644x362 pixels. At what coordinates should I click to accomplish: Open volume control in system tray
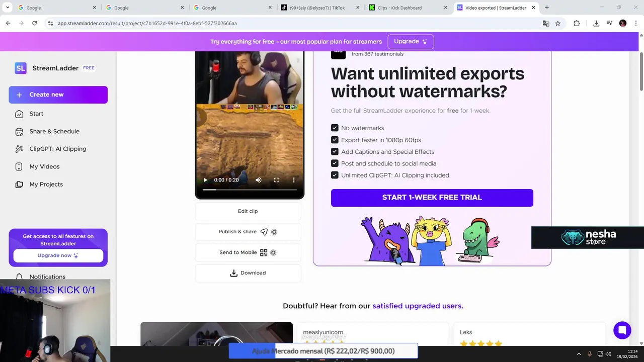[x=608, y=354]
